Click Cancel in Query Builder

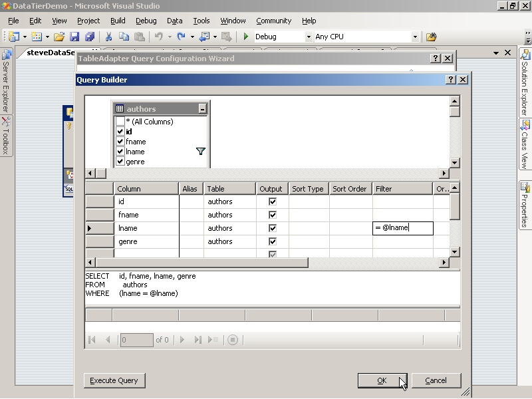(x=436, y=380)
